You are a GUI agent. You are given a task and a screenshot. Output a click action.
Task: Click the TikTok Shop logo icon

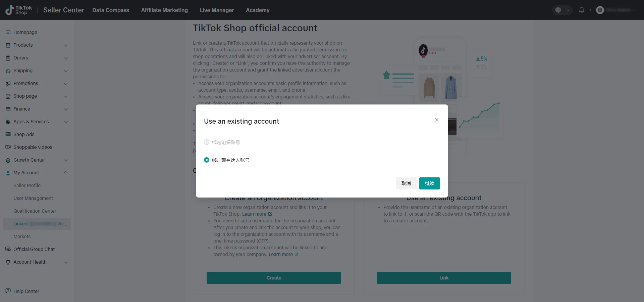10,10
